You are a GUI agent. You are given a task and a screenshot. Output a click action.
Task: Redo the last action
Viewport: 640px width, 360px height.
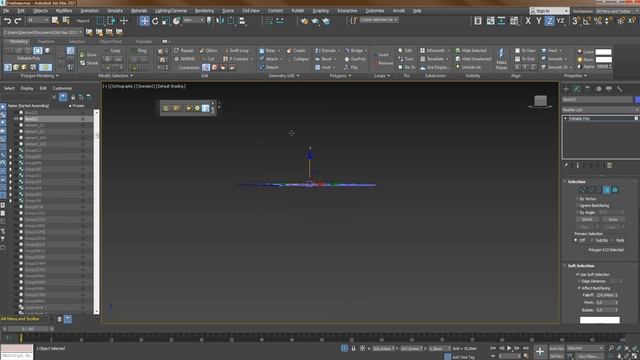pos(18,21)
